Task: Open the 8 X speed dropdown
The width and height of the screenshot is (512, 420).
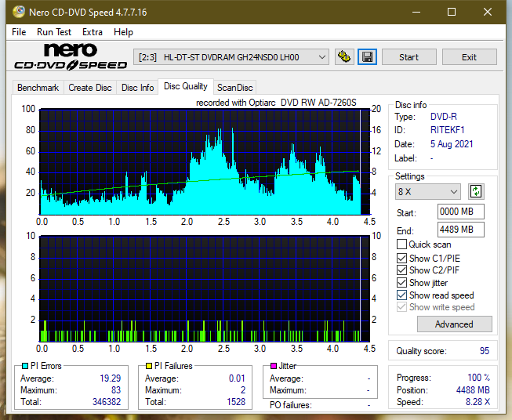Action: [428, 191]
